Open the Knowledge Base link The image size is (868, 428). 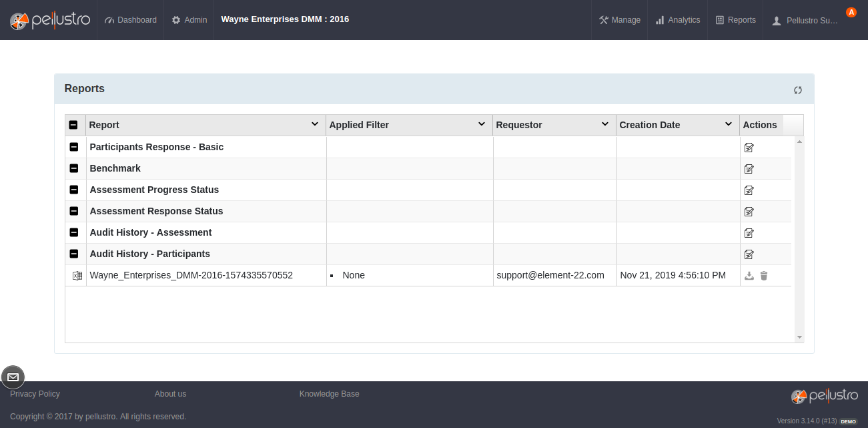point(330,394)
